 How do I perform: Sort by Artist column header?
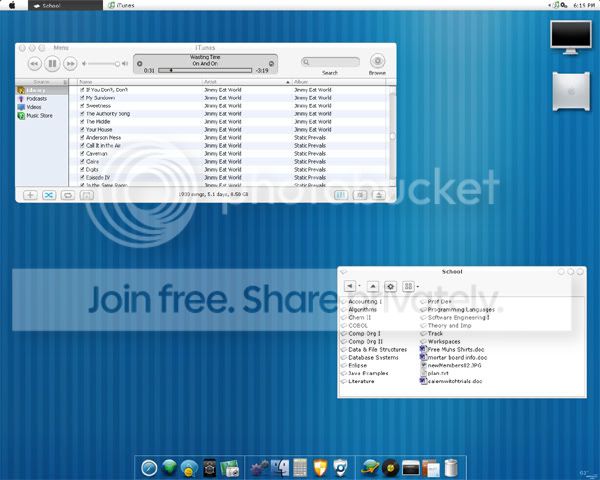tap(247, 82)
